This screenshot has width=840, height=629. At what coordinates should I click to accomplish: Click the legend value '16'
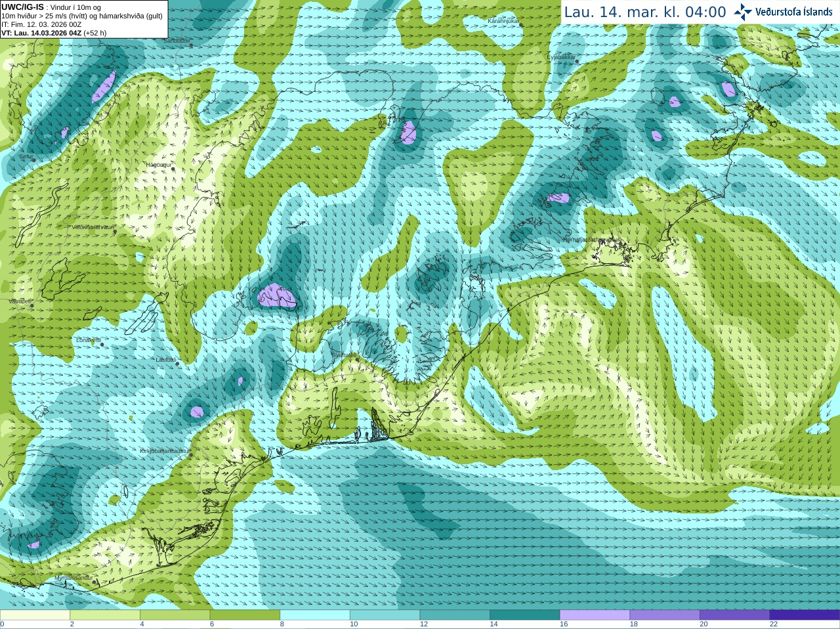[x=563, y=624]
